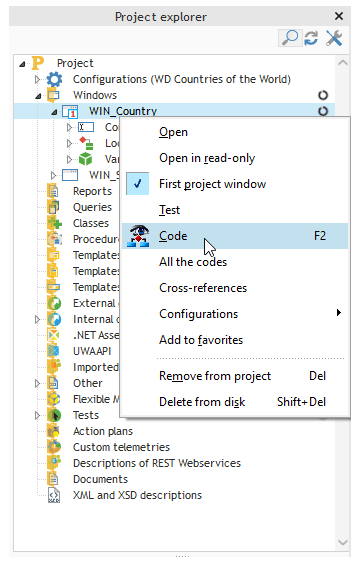This screenshot has height=561, width=362.
Task: Click the .NET Assemblies icon
Action: coord(54,335)
